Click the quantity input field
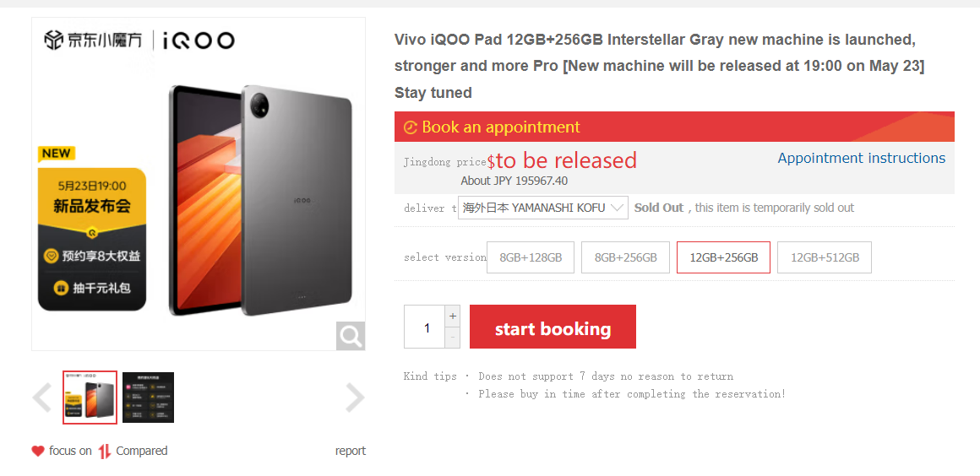Screen dimensions: 980x476 click(x=425, y=327)
